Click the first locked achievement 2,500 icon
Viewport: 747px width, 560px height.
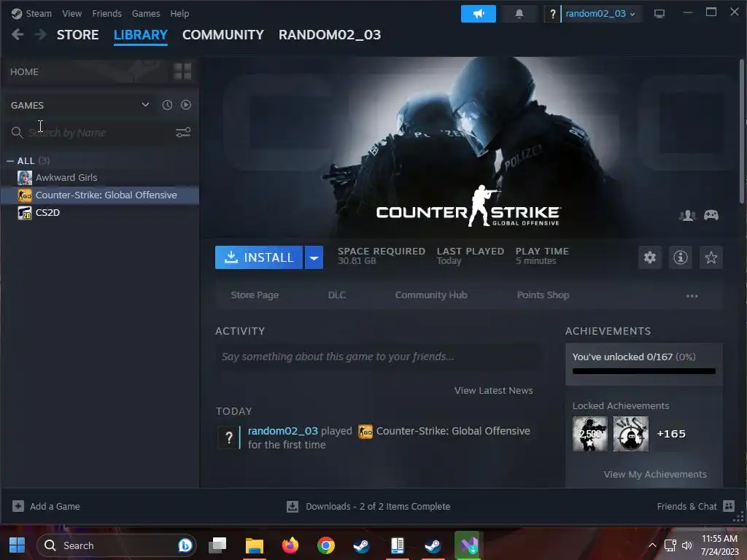tap(589, 434)
